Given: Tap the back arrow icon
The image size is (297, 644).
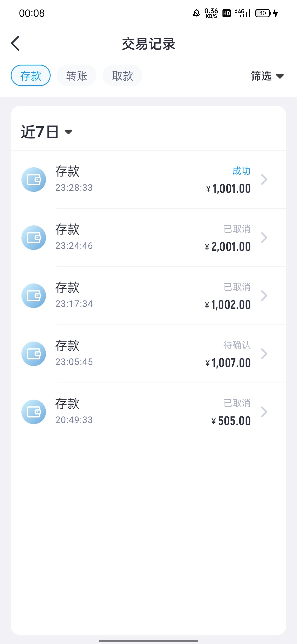Looking at the screenshot, I should pos(15,43).
